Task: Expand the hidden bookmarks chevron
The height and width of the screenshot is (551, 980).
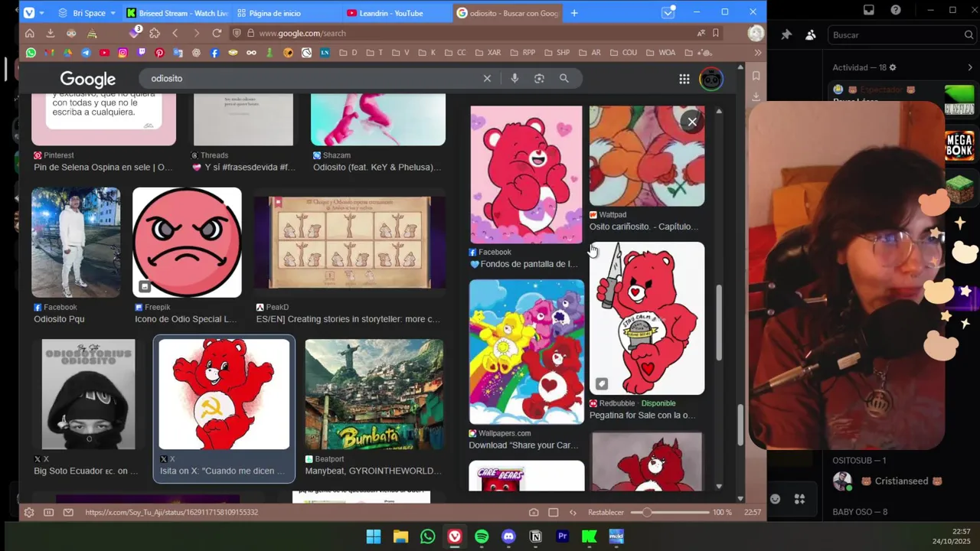Action: click(758, 53)
